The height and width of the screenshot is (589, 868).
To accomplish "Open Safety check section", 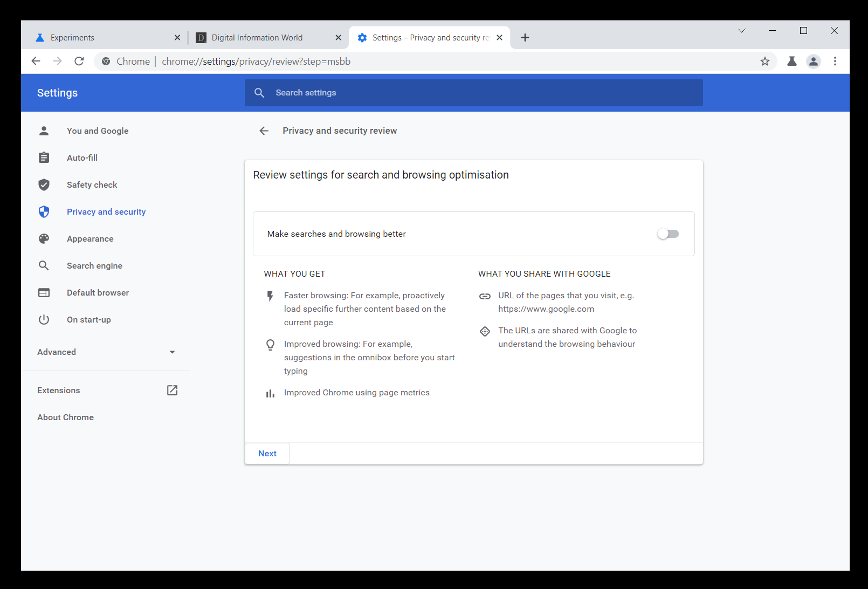I will pos(92,184).
